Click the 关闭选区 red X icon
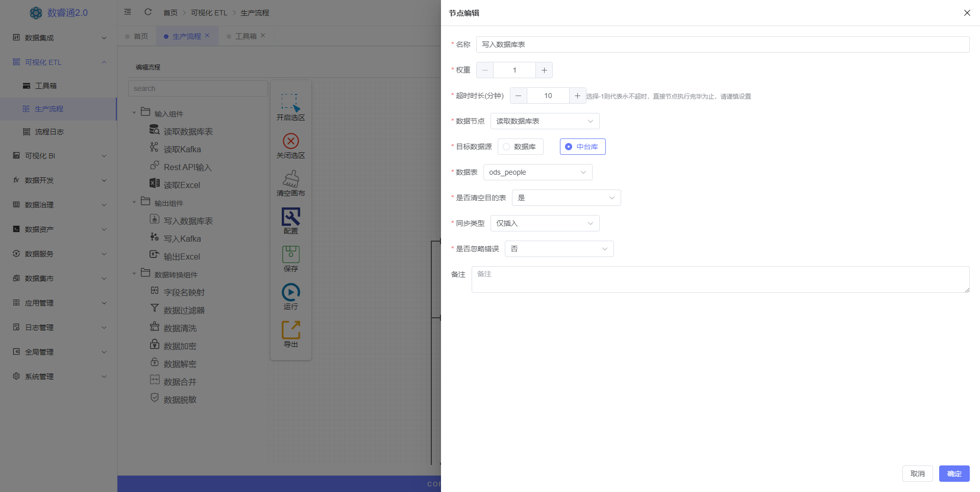The image size is (980, 492). [x=290, y=141]
